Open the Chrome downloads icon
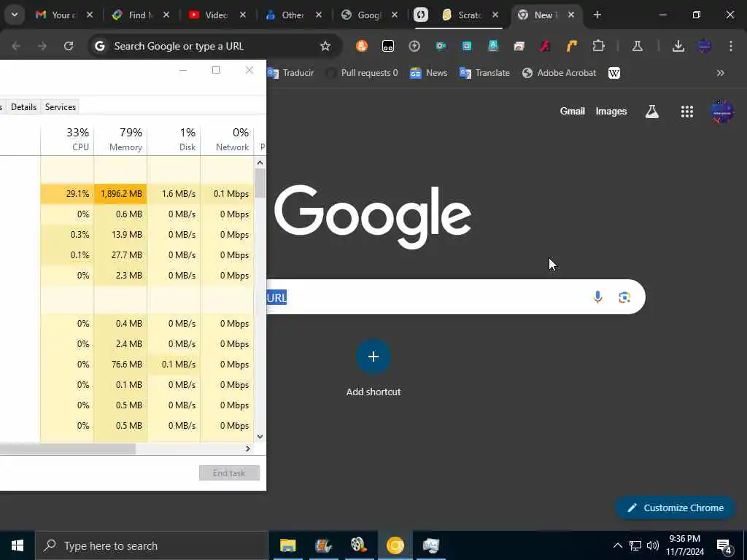Viewport: 747px width, 560px height. point(678,46)
